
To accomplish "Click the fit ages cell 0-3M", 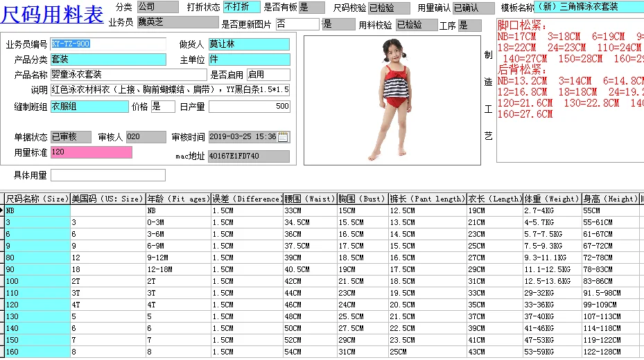I will tap(179, 223).
